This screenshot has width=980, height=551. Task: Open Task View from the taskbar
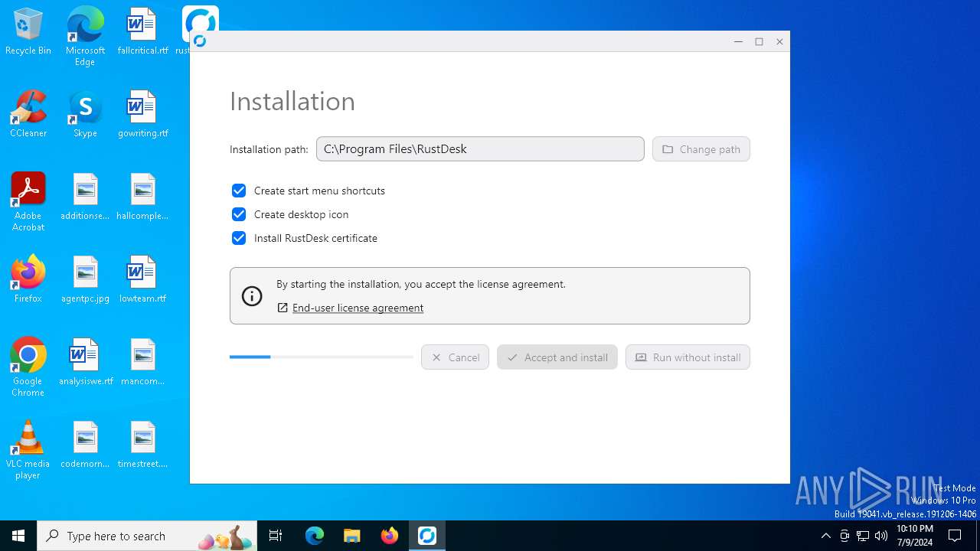(x=276, y=536)
